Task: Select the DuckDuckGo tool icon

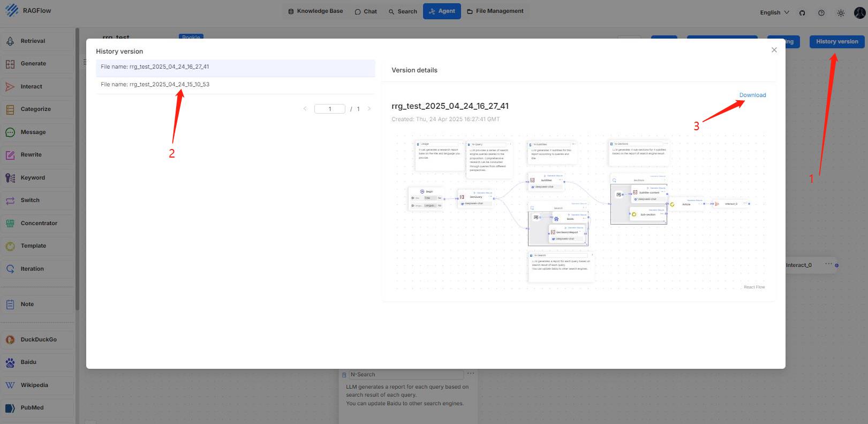Action: (x=10, y=340)
